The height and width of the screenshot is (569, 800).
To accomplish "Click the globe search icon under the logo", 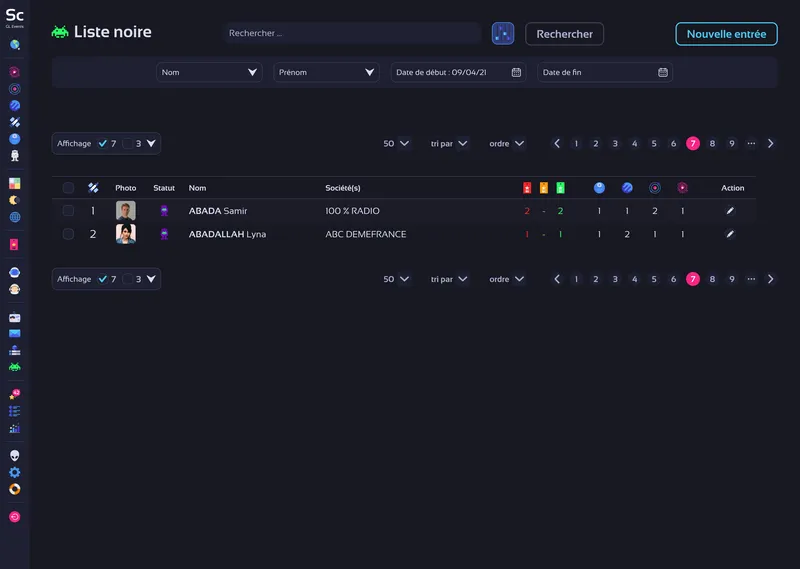I will pyautogui.click(x=15, y=45).
